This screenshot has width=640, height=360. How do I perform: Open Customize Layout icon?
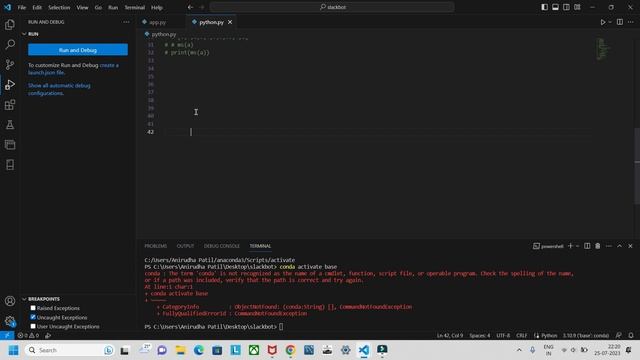tap(578, 7)
